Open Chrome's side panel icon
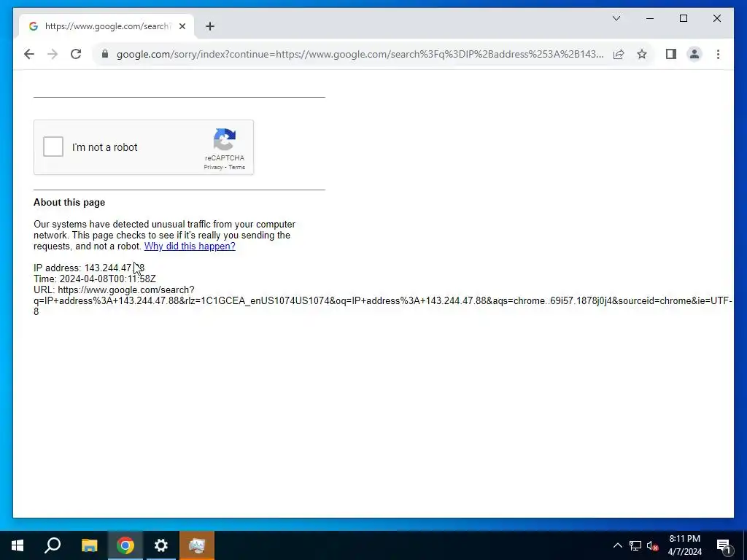 pos(671,54)
